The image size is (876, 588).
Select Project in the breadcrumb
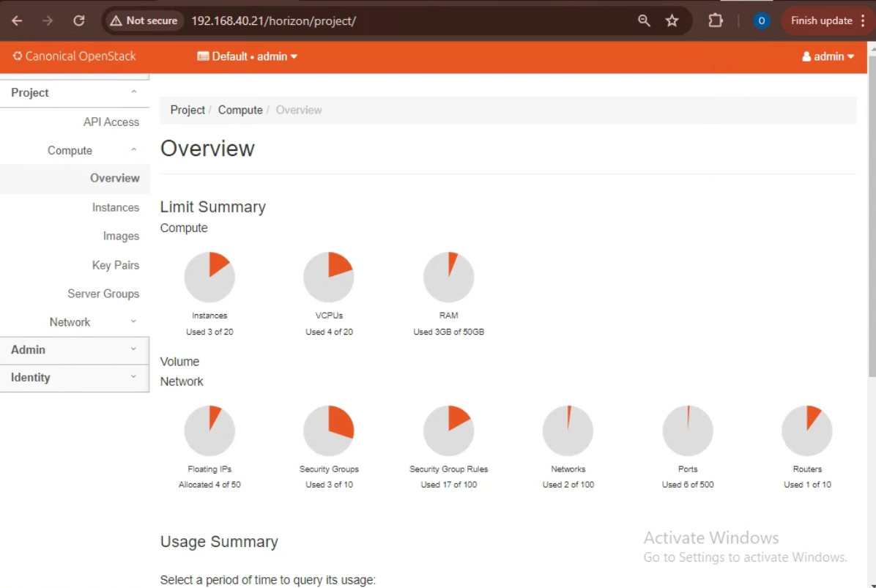pyautogui.click(x=188, y=110)
